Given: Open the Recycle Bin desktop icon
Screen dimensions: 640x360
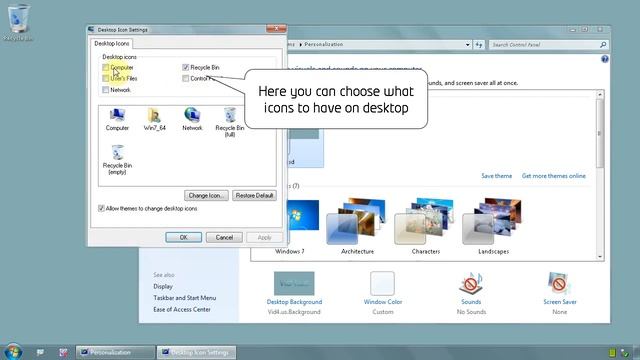Looking at the screenshot, I should (18, 22).
